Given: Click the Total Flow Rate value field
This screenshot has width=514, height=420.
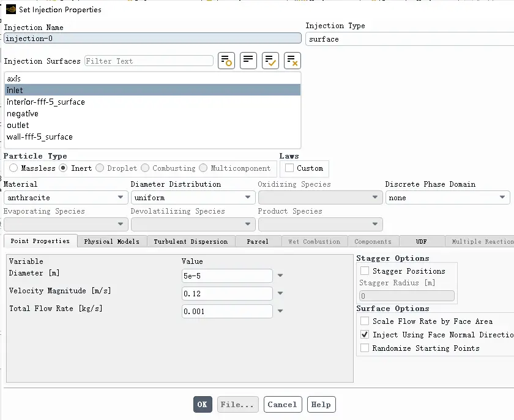Looking at the screenshot, I should (x=227, y=311).
